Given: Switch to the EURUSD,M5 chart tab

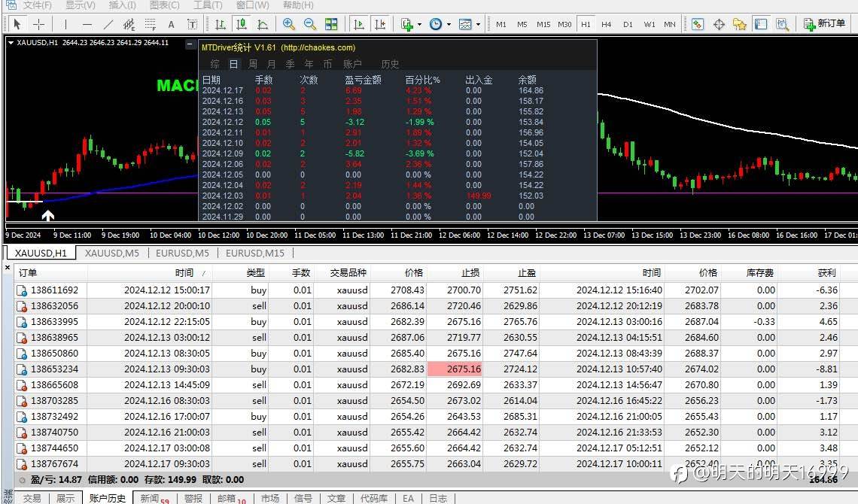Looking at the screenshot, I should (182, 253).
